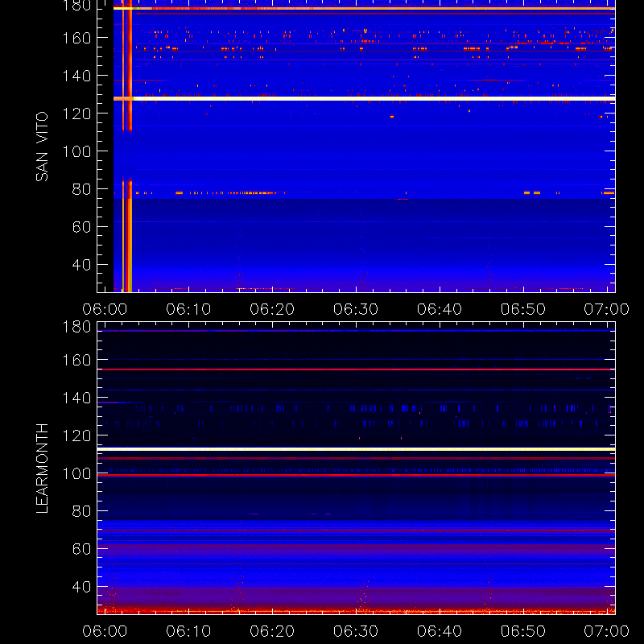
Task: Select the 140 frequency label on San Vito plot
Action: pyautogui.click(x=76, y=76)
